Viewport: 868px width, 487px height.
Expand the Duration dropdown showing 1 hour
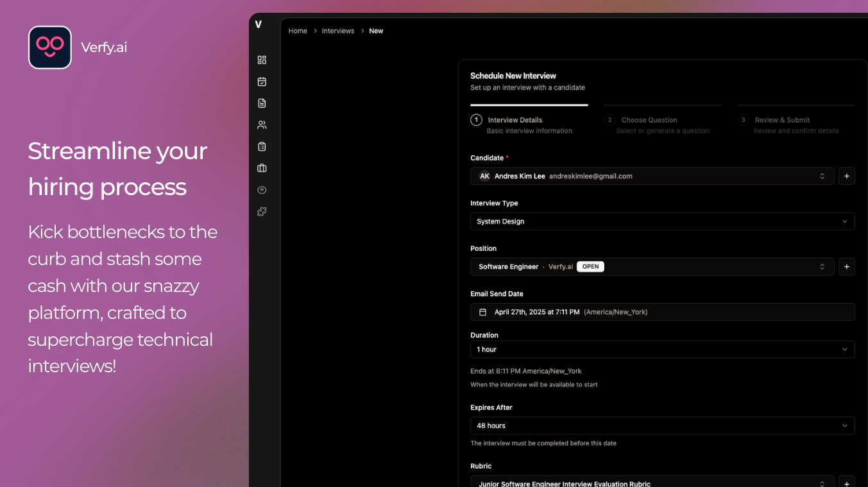coord(662,349)
